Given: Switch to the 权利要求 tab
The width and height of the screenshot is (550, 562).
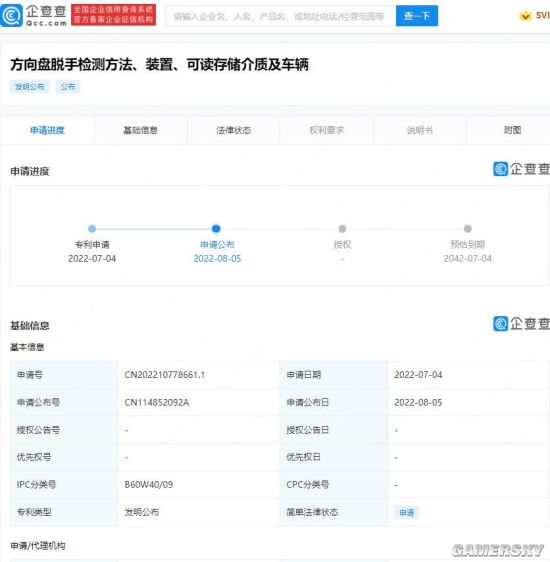Looking at the screenshot, I should point(326,130).
